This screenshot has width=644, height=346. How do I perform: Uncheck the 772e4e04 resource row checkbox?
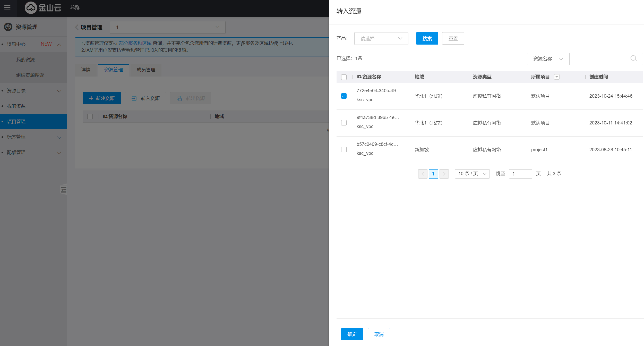point(344,96)
